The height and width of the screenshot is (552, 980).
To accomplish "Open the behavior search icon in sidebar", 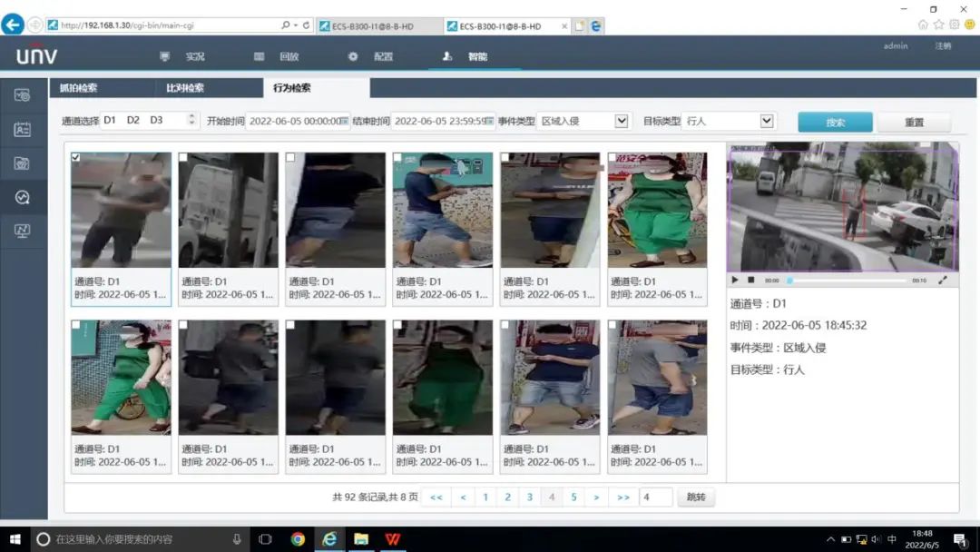I will click(x=23, y=197).
